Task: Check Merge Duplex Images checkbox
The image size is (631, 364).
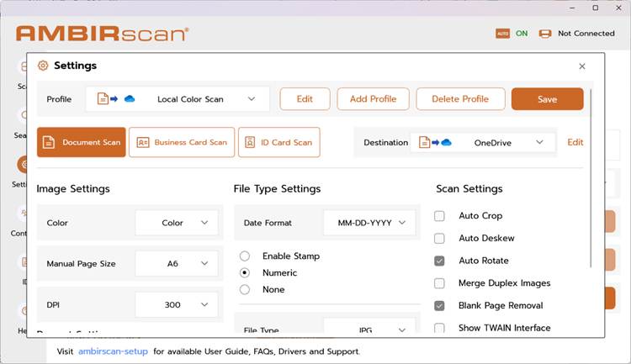Action: [x=439, y=283]
